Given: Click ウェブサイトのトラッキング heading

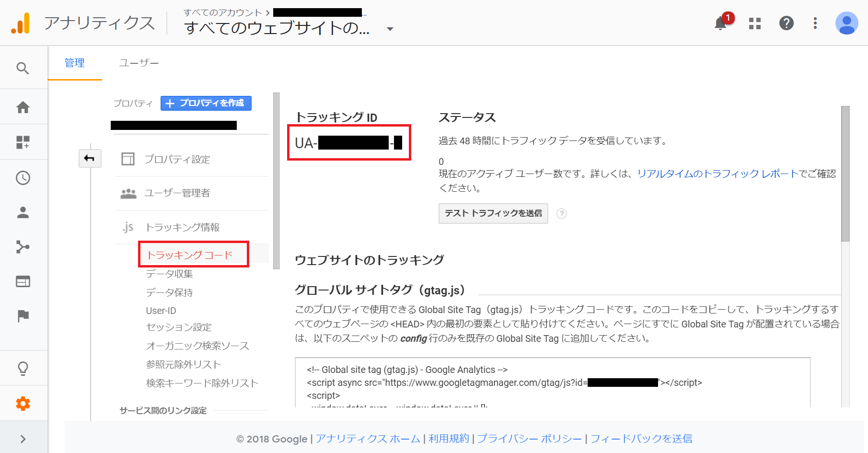Looking at the screenshot, I should (x=370, y=260).
